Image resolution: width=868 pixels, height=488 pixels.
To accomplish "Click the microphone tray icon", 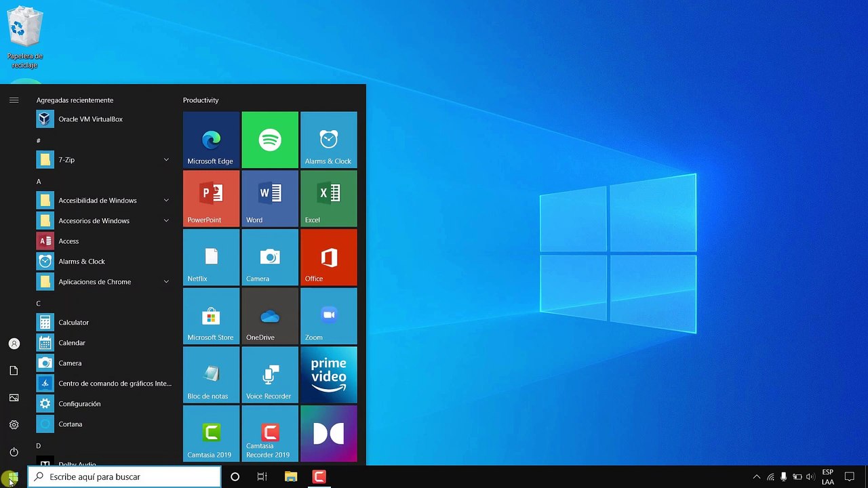I will (x=783, y=477).
